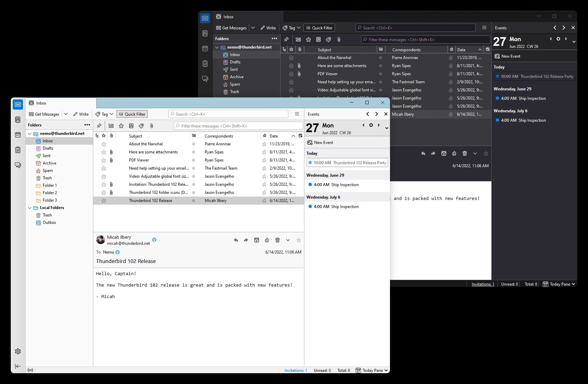The width and height of the screenshot is (588, 384).
Task: Click Reply icon in light message header
Action: click(x=236, y=240)
